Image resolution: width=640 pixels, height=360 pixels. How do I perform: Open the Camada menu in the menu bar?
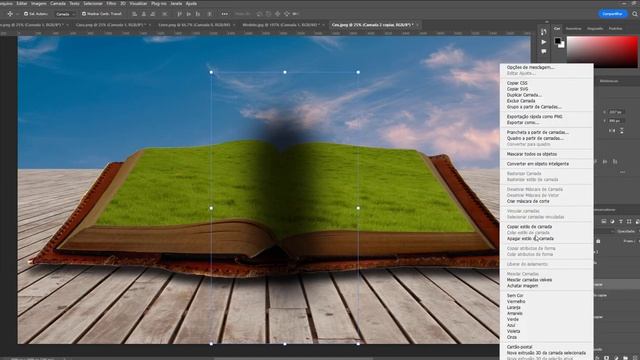tap(58, 3)
